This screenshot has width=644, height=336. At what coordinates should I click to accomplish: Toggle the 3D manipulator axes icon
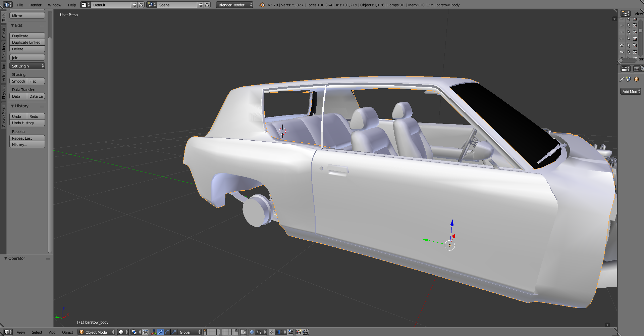154,332
